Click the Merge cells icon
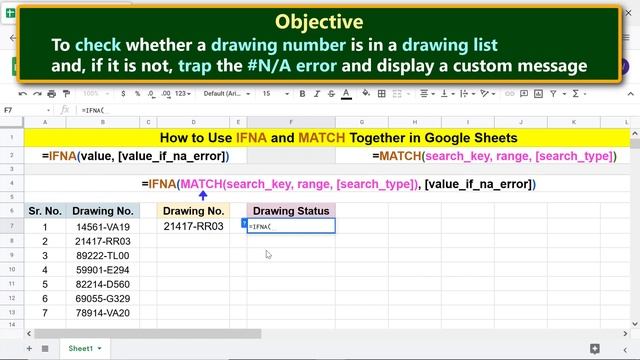 (x=397, y=94)
